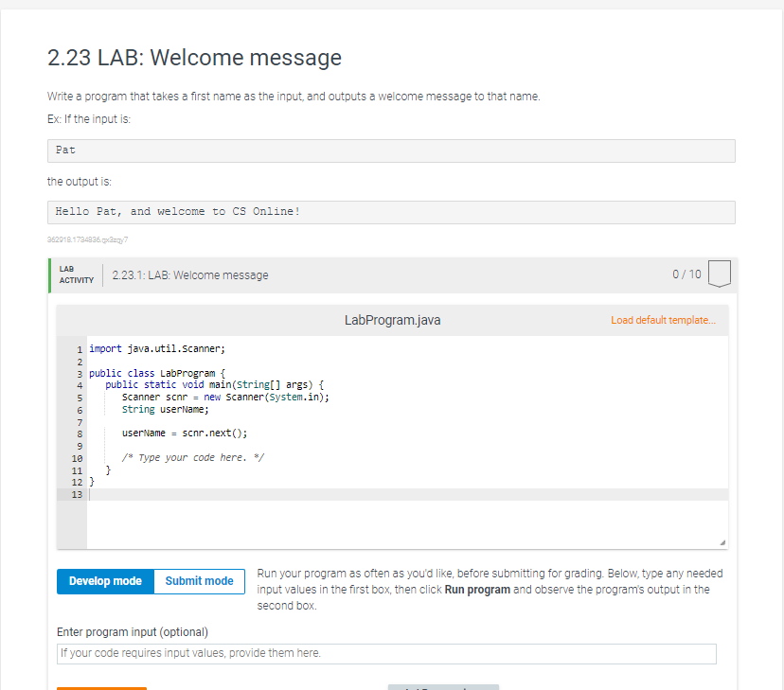
Task: Click the example input box showing Pat
Action: tap(391, 150)
